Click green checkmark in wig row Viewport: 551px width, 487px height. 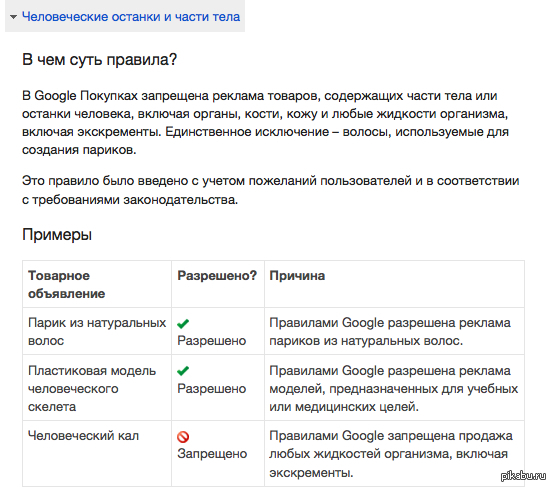(183, 323)
